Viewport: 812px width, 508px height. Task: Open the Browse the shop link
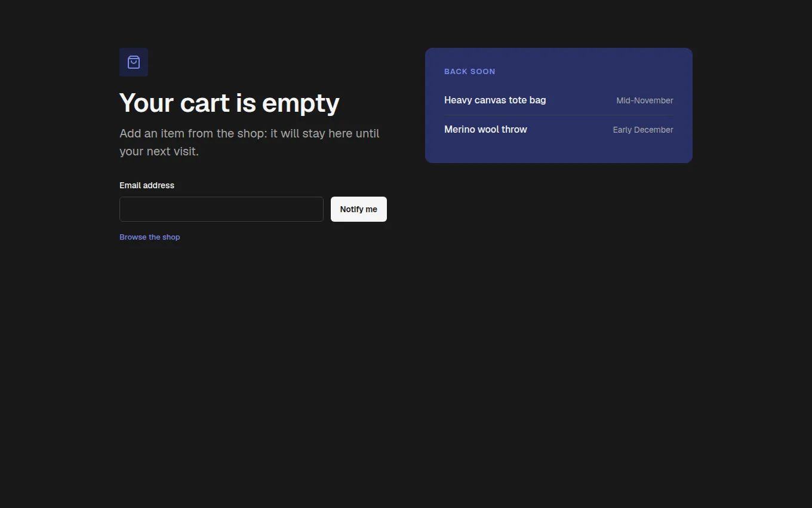click(150, 237)
